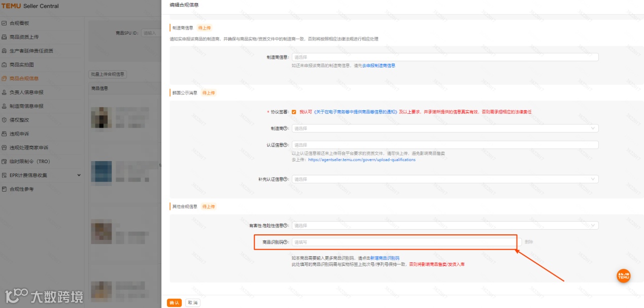Click 删除 next to 商品识别码 field
The height and width of the screenshot is (308, 644).
pyautogui.click(x=529, y=242)
